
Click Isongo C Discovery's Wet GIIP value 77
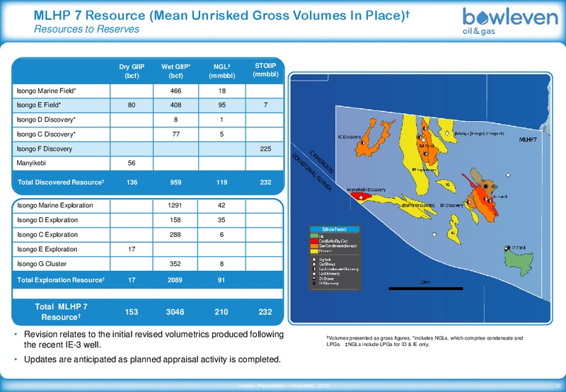175,134
